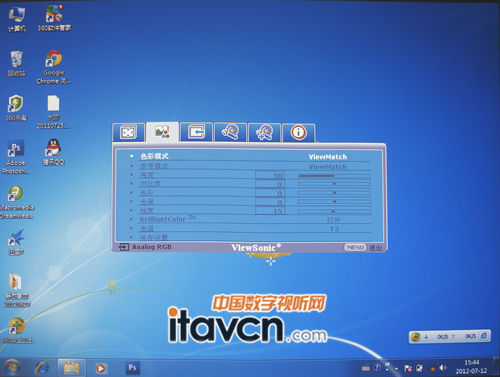The height and width of the screenshot is (377, 500).
Task: Open Macromedia Dreamweaver desktop shortcut
Action: coord(16,202)
